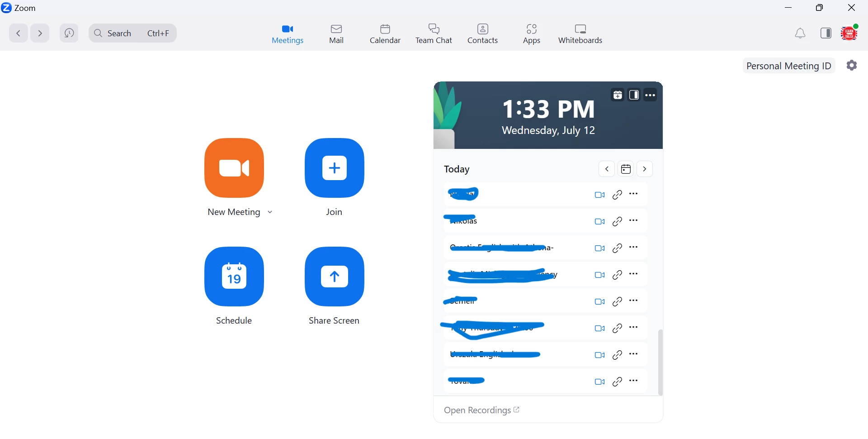Click the meeting list scrollbar thumb
Viewport: 868px width, 439px height.
coord(661,363)
